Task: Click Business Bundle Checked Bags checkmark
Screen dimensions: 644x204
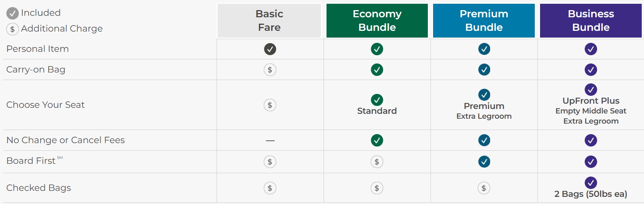Action: [x=591, y=183]
